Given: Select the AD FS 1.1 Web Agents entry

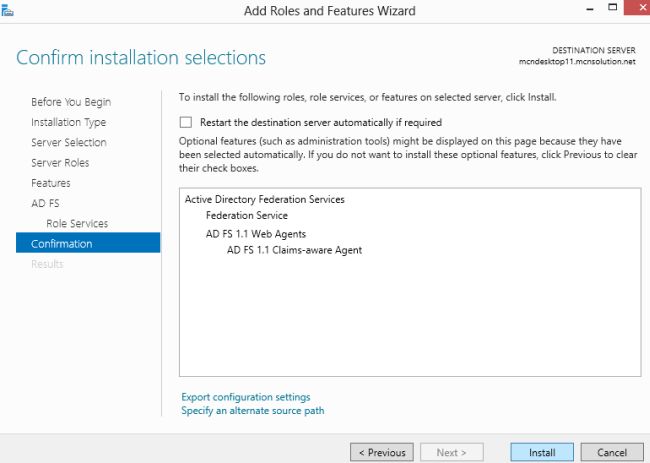Looking at the screenshot, I should point(255,233).
